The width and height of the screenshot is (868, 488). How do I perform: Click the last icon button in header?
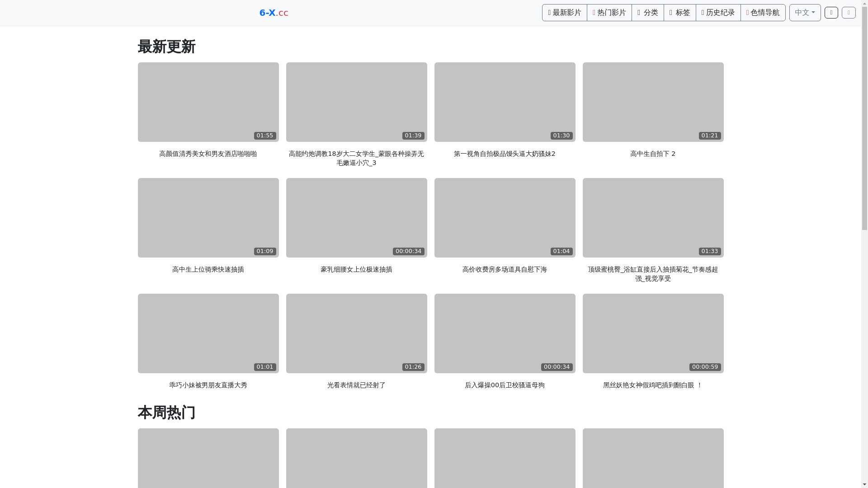click(x=849, y=13)
